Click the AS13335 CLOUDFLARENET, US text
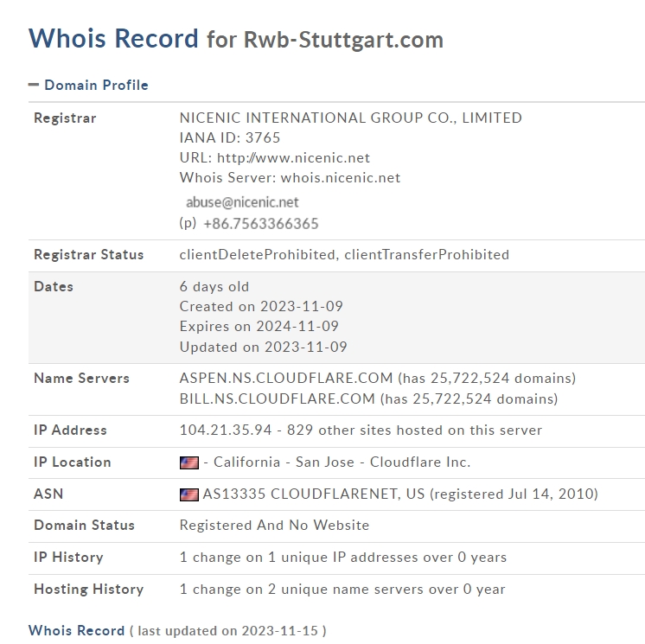Viewport: 645px width, 644px height. click(x=314, y=494)
